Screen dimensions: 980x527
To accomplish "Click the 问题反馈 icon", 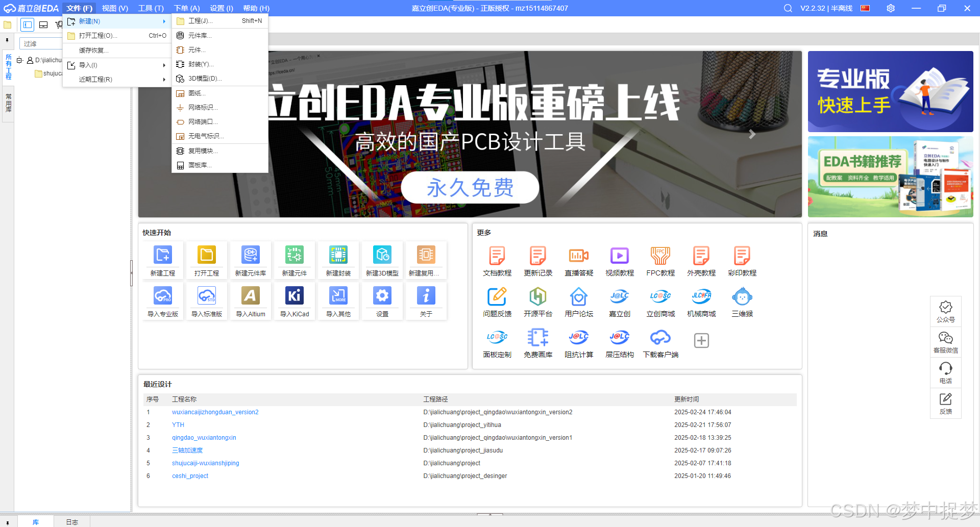I will [x=497, y=296].
